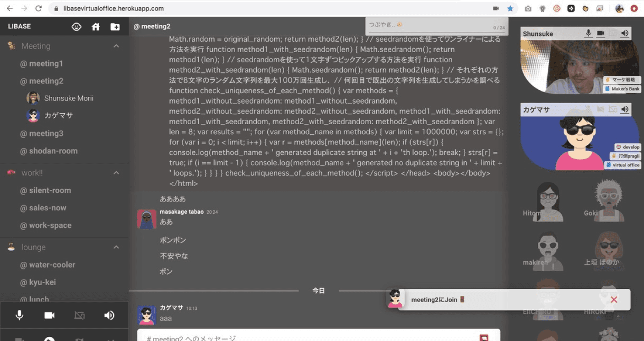Click the virtual office tag on カゲマサ's tile

point(622,165)
